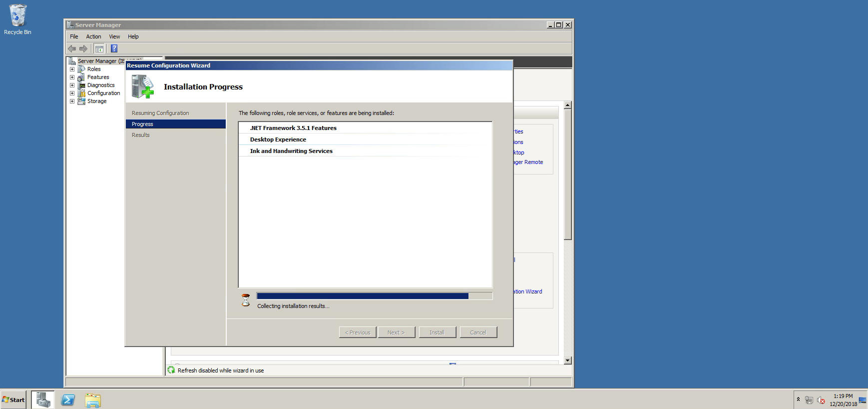
Task: Click the Forward arrow in Server Manager toolbar
Action: click(x=83, y=48)
